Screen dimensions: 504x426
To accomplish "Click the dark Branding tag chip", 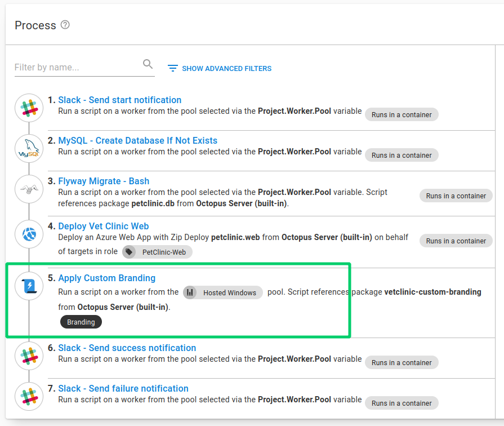I will tap(81, 322).
